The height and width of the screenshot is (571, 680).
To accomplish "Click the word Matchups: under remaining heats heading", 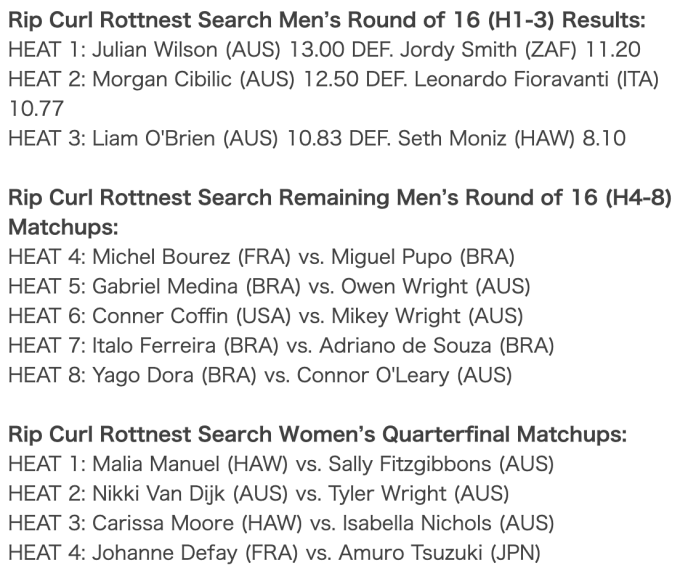I will pyautogui.click(x=63, y=227).
